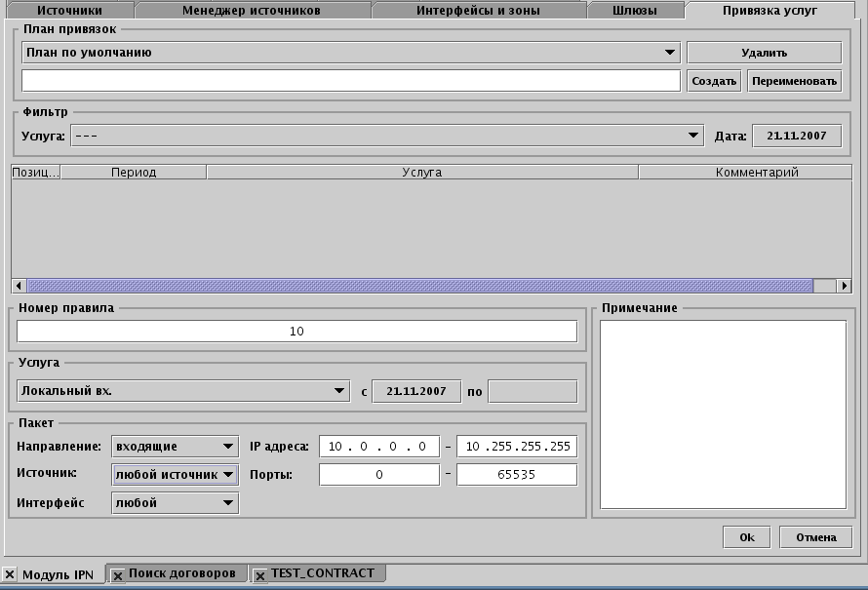The height and width of the screenshot is (590, 868).
Task: Click the Переименовать button
Action: pyautogui.click(x=794, y=81)
